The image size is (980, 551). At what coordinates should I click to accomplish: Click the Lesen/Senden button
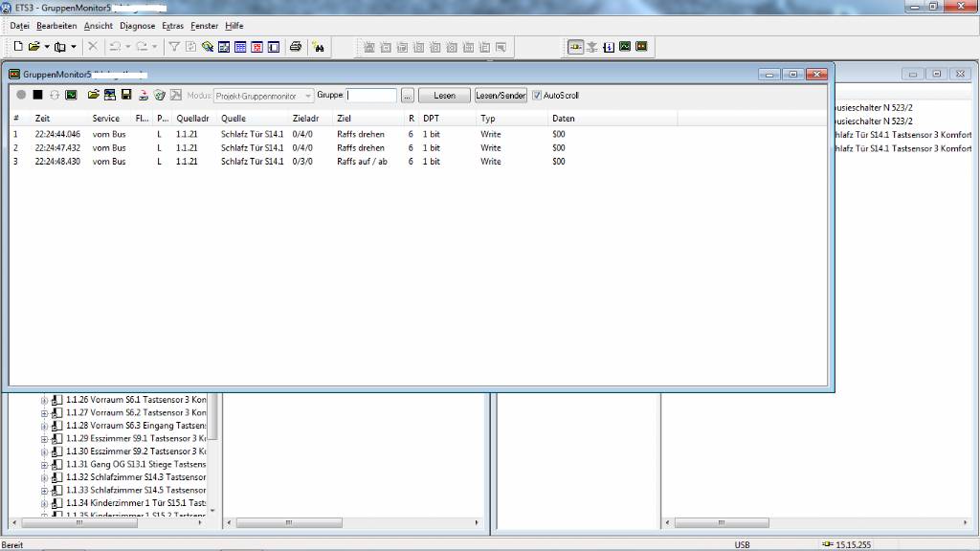click(501, 96)
